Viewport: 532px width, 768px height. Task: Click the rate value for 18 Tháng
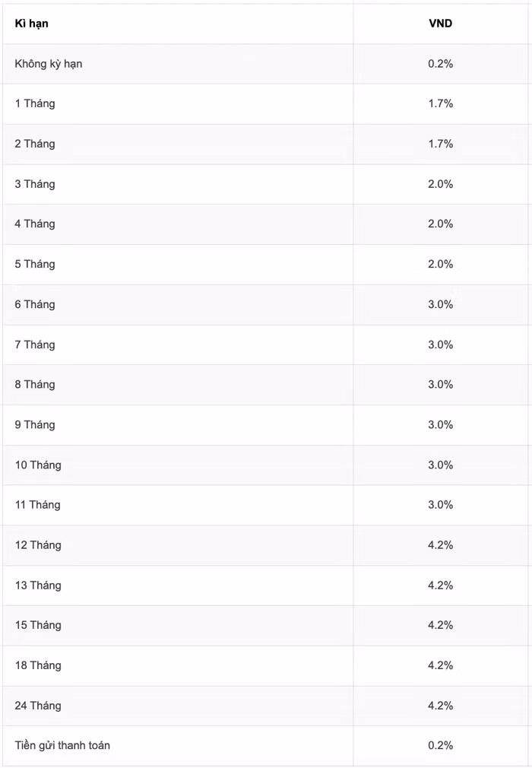coord(440,665)
